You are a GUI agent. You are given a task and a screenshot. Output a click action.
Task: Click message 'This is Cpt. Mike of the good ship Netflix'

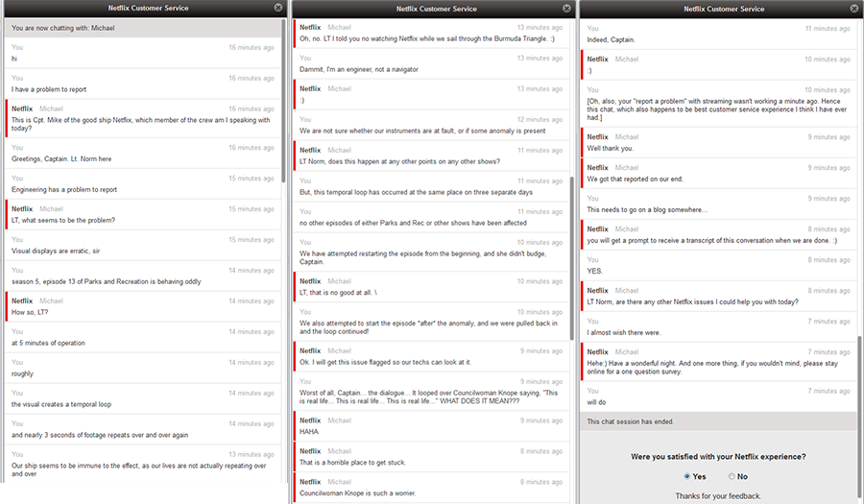(141, 124)
